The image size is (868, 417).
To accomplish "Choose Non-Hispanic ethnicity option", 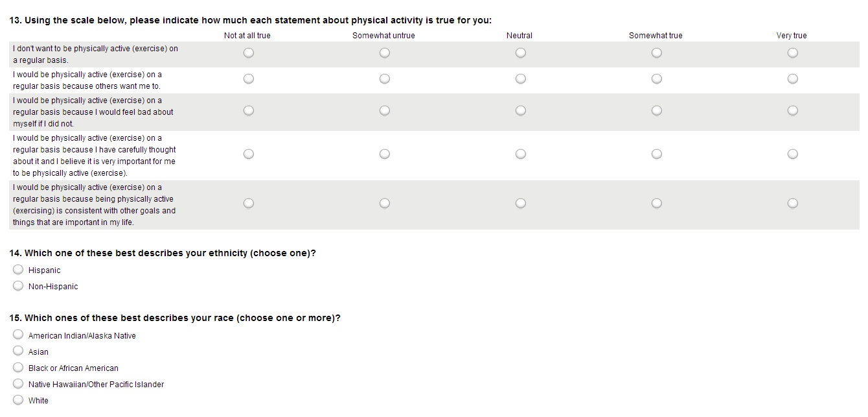I will [18, 287].
